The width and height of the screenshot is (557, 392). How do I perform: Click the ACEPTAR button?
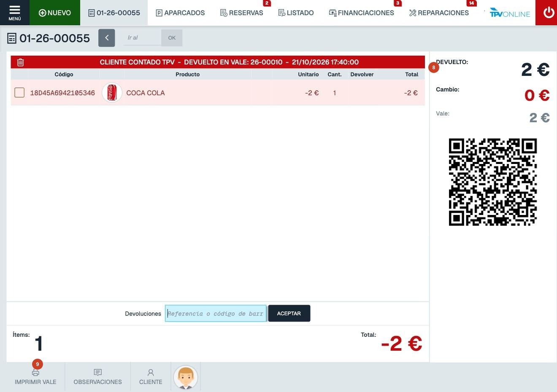(x=289, y=314)
